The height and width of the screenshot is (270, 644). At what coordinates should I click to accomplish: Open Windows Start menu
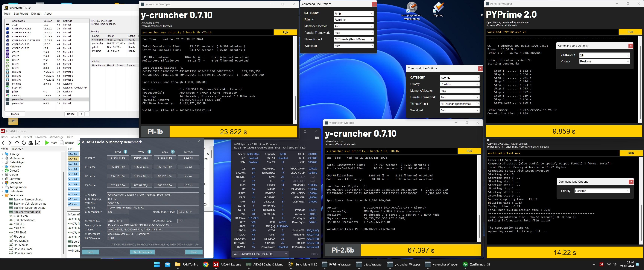tap(157, 264)
